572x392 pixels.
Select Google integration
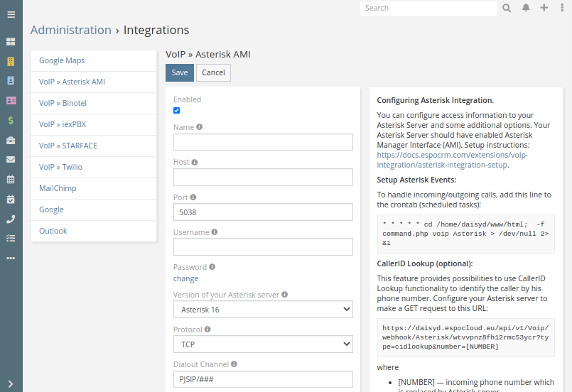tap(94, 209)
